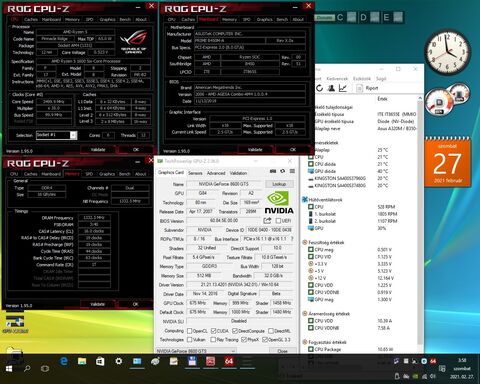This screenshot has width=480, height=384.
Task: Switch to Memory tab in top-left CPU-Z
Action: pyautogui.click(x=72, y=19)
